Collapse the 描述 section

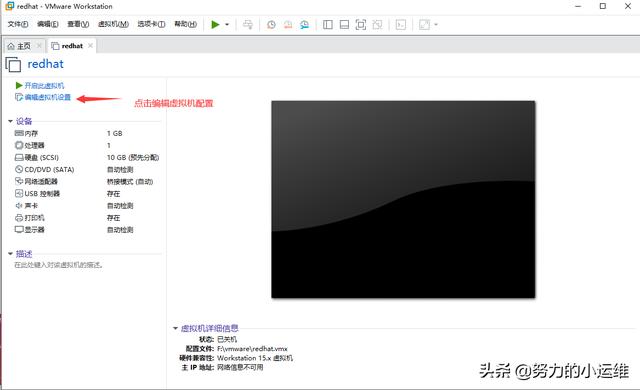(11, 254)
